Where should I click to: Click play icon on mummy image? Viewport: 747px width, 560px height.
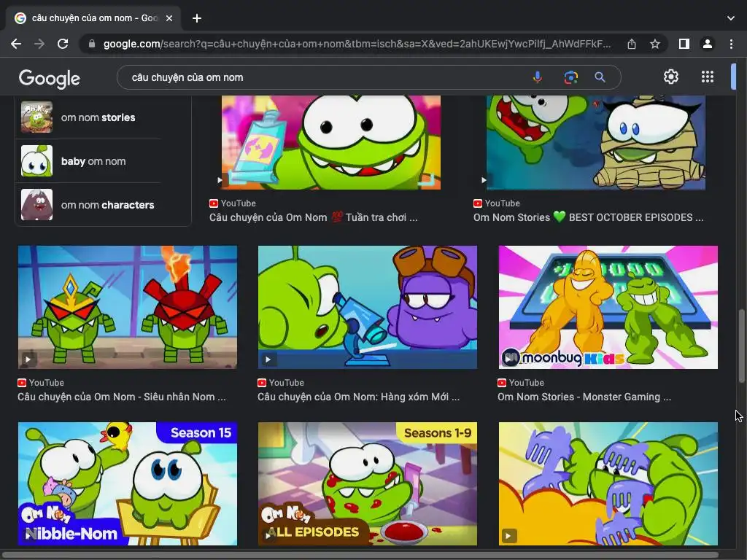pos(484,180)
